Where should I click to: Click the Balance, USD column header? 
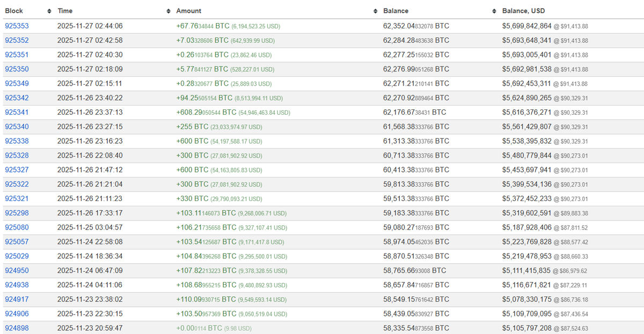click(x=524, y=11)
